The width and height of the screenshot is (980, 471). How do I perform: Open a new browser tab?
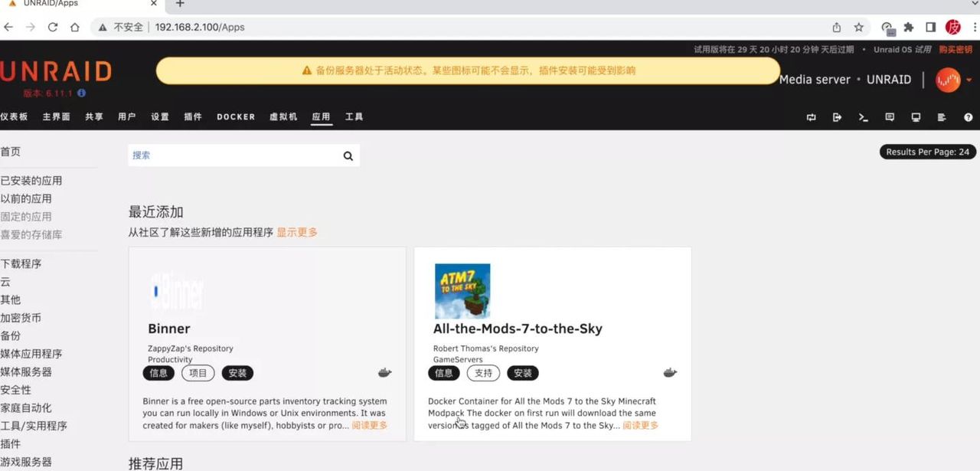pyautogui.click(x=180, y=4)
